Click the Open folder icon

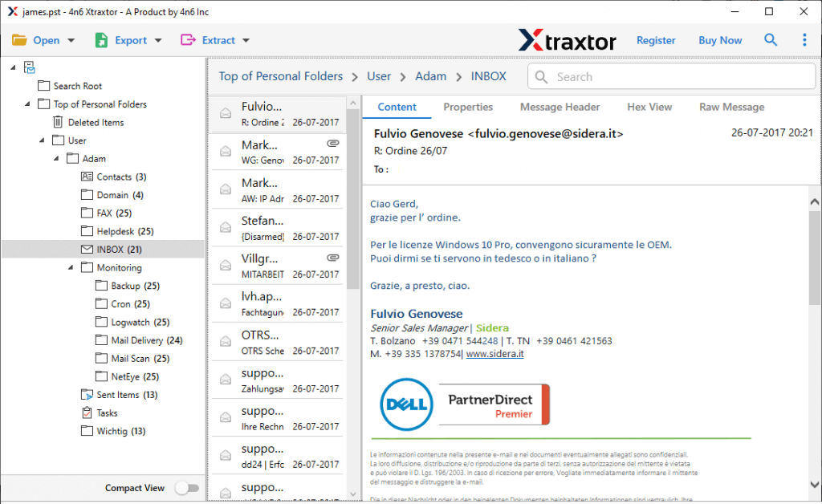(19, 39)
